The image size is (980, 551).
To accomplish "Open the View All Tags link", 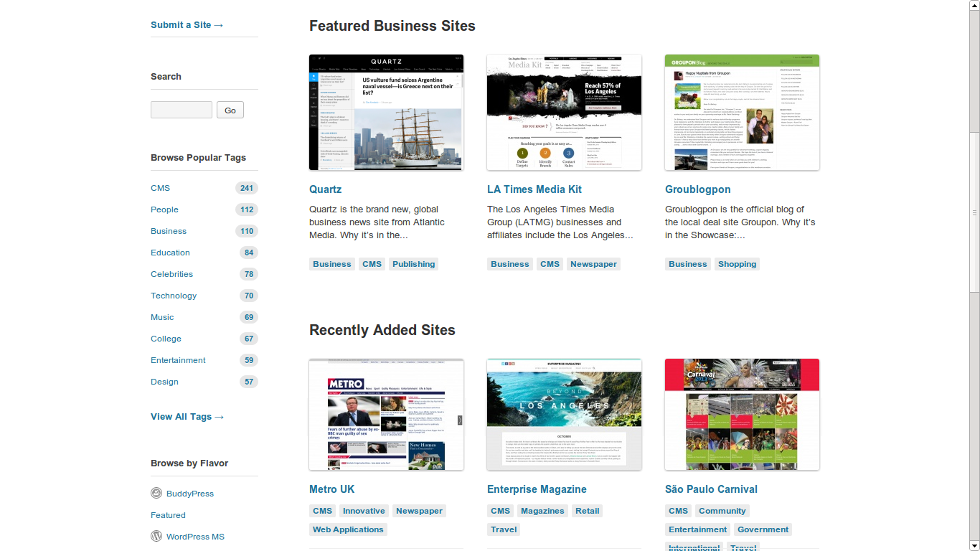I will [187, 416].
